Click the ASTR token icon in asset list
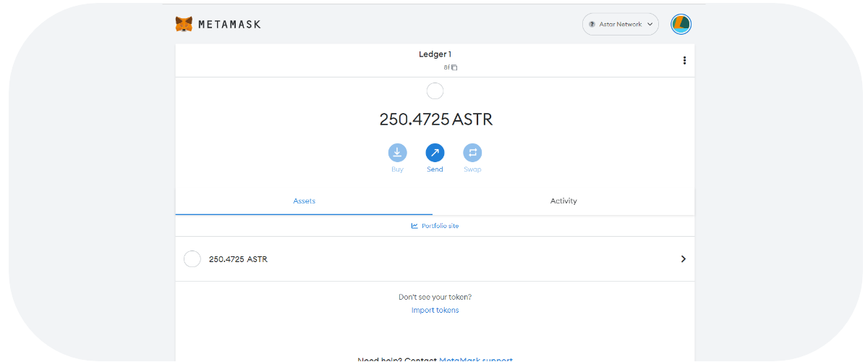This screenshot has width=868, height=362. pos(192,258)
